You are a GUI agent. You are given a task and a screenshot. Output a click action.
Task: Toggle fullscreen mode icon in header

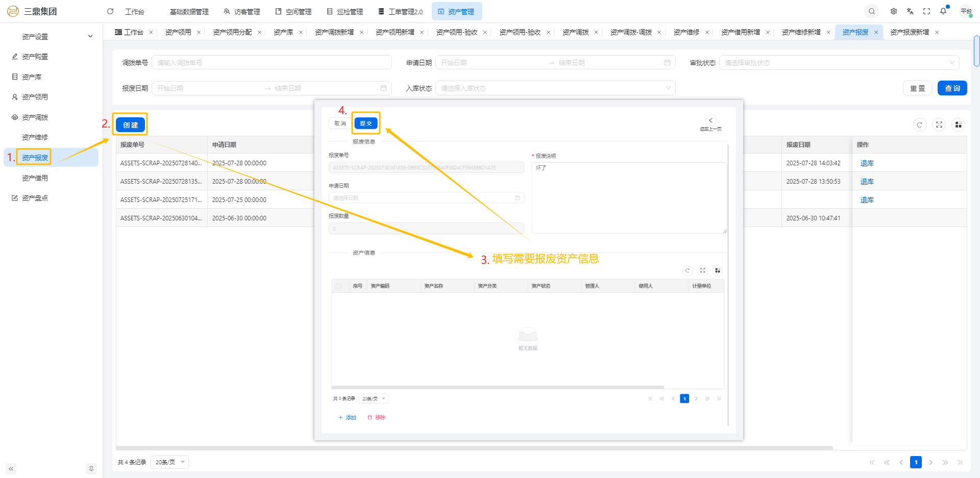pos(927,11)
